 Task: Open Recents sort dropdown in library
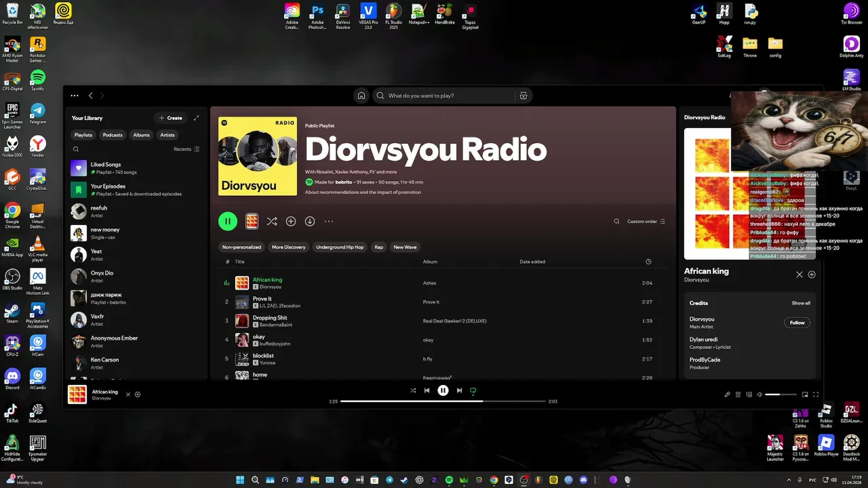[186, 149]
